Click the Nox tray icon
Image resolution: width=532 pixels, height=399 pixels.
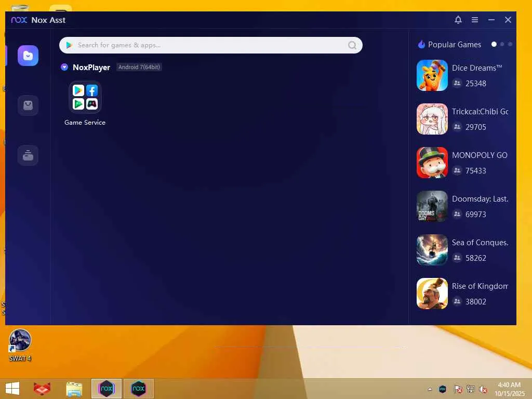pos(443,389)
